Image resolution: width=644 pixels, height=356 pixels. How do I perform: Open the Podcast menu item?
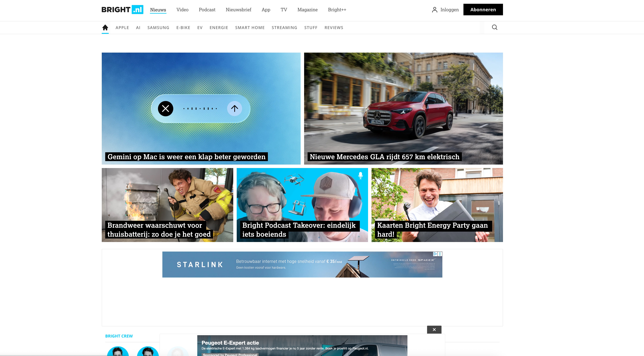(207, 10)
